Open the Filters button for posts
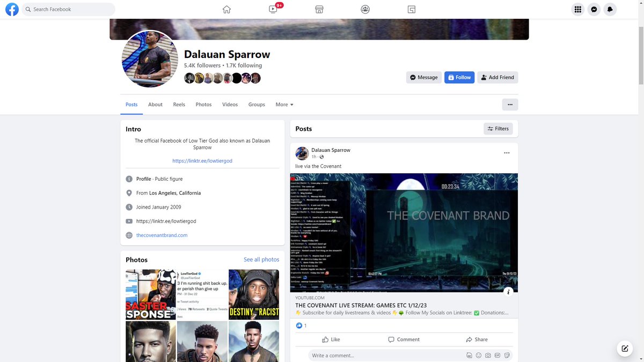Viewport: 644px width, 362px height. pos(498,129)
